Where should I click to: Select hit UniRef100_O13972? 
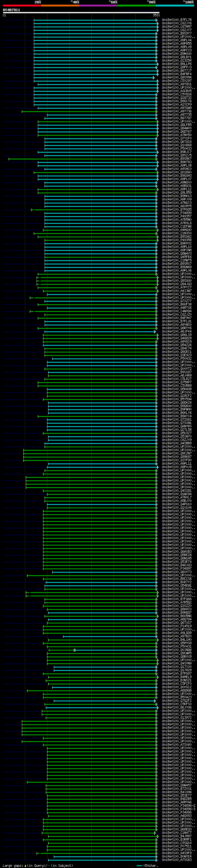pos(176,717)
